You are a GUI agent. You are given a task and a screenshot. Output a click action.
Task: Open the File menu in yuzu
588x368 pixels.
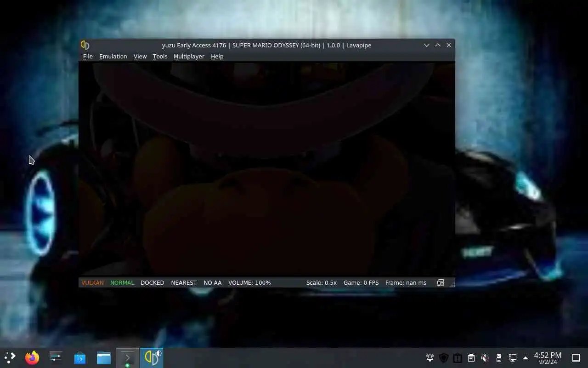coord(88,56)
